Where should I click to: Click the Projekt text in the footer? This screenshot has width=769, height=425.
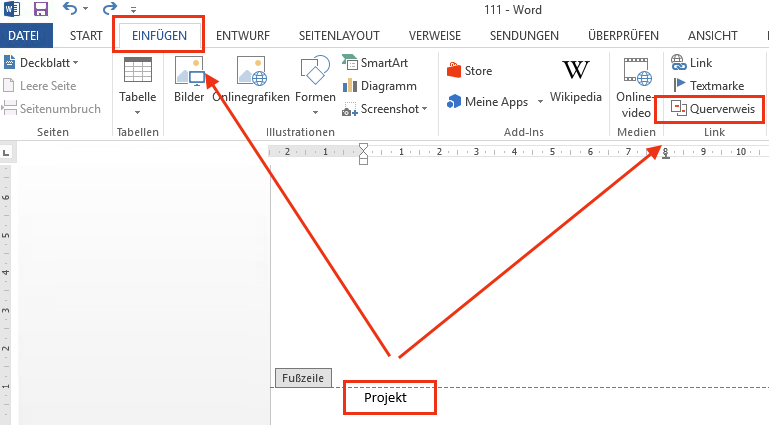pyautogui.click(x=385, y=397)
